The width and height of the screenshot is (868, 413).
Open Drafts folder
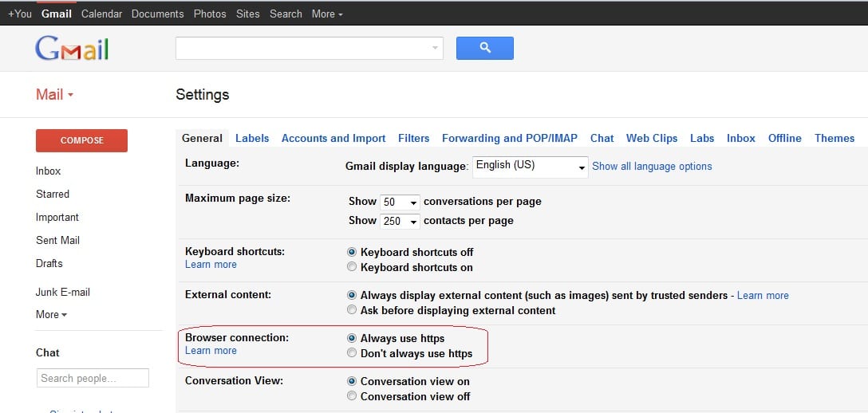pyautogui.click(x=49, y=263)
